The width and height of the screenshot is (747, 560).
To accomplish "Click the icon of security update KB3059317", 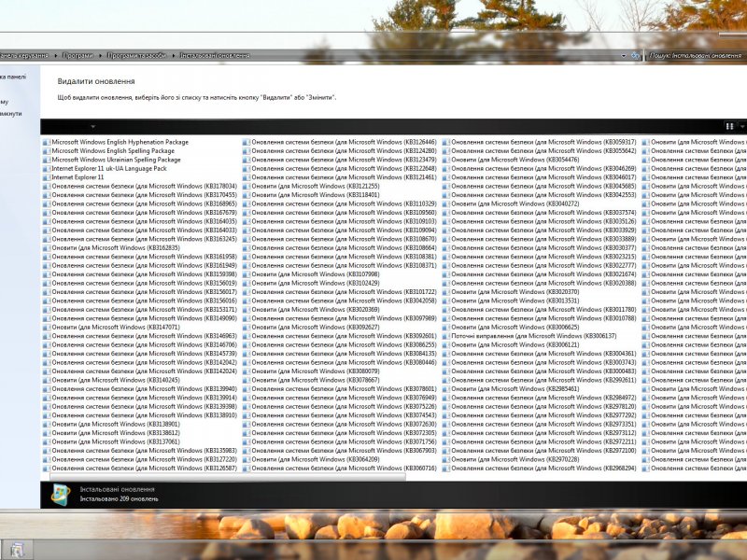I will (446, 142).
